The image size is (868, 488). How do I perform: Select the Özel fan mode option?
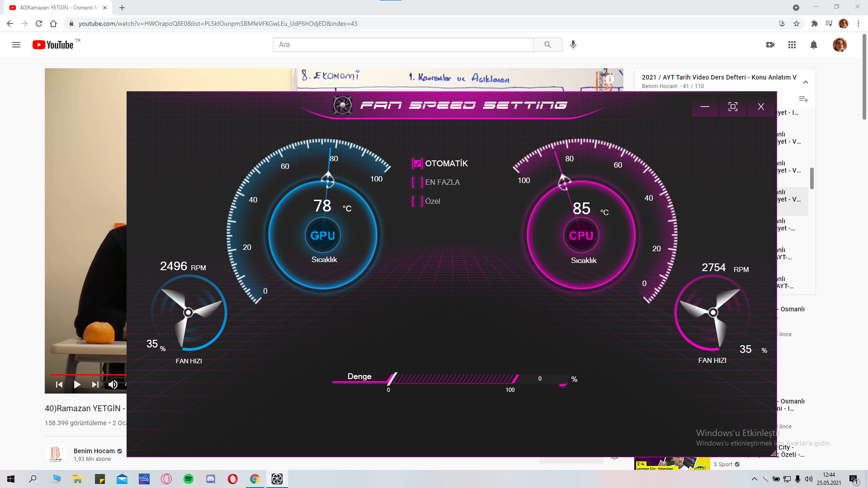coord(417,201)
